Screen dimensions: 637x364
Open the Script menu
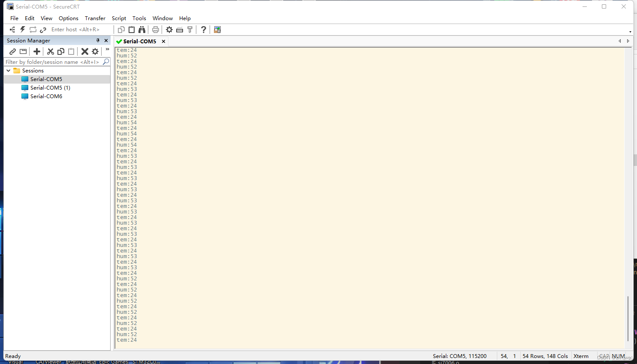[119, 18]
